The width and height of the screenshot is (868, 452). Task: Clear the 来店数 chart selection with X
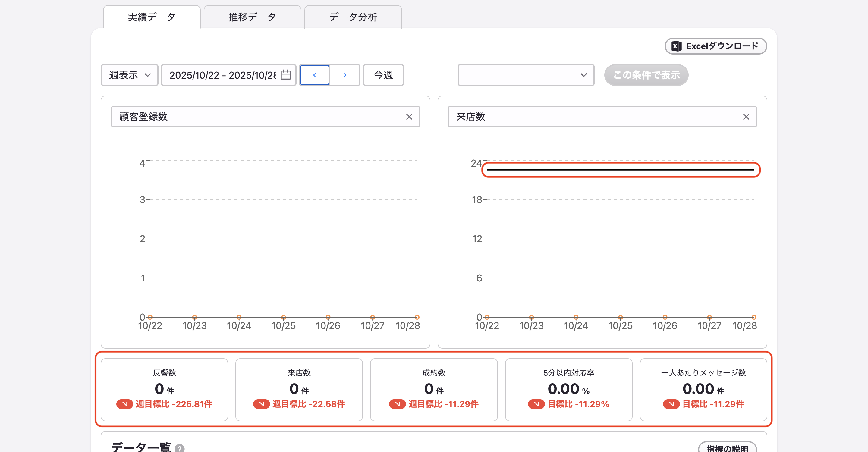746,117
